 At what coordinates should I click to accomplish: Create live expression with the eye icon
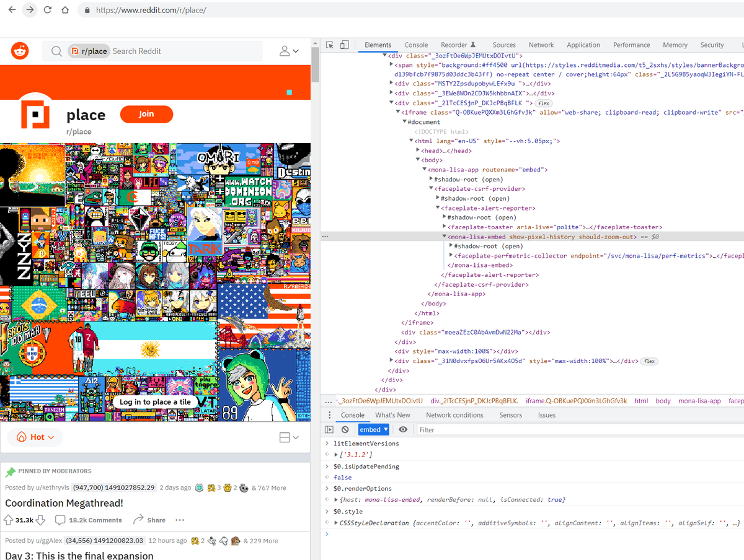click(x=403, y=429)
